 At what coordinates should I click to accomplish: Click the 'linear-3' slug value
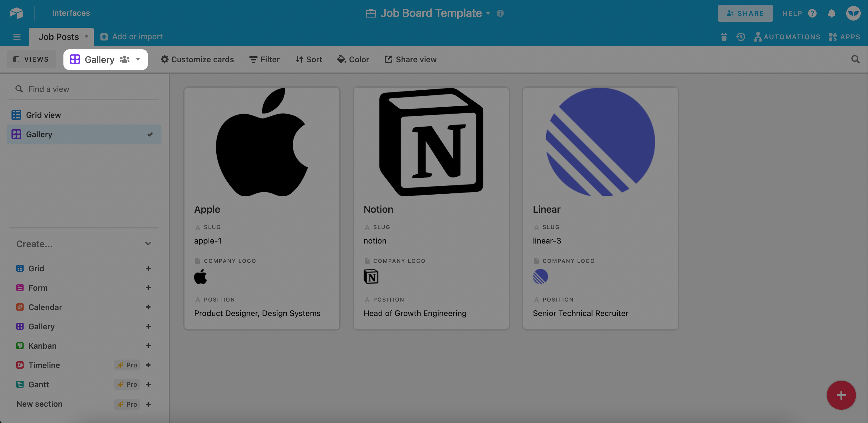pyautogui.click(x=547, y=241)
